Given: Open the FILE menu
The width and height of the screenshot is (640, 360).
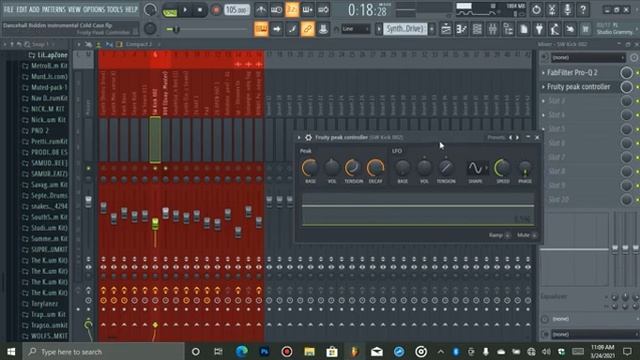Looking at the screenshot, I should pos(8,9).
